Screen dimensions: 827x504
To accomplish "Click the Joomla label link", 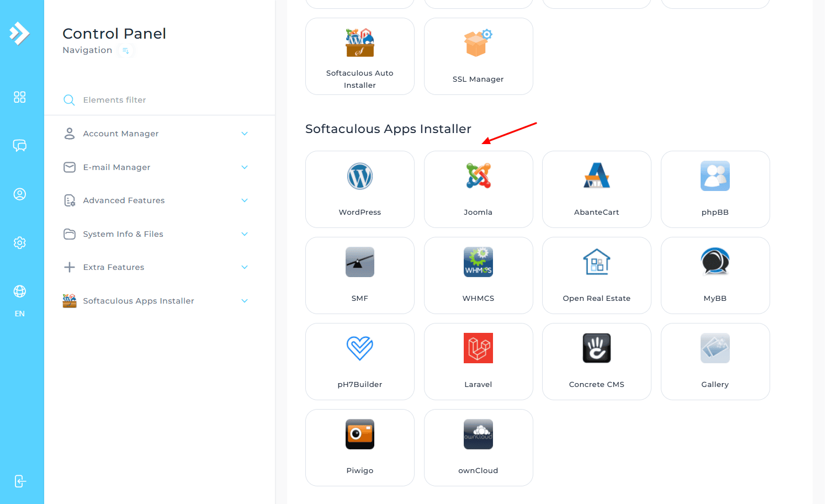I will (478, 213).
